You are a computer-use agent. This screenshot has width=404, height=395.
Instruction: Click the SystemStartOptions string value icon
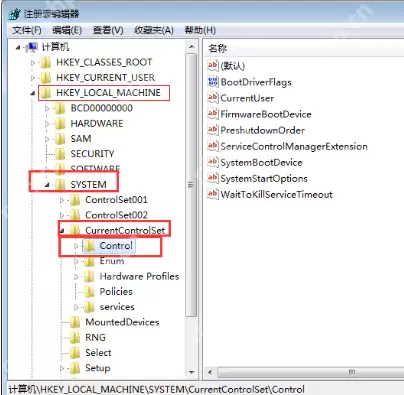(213, 178)
